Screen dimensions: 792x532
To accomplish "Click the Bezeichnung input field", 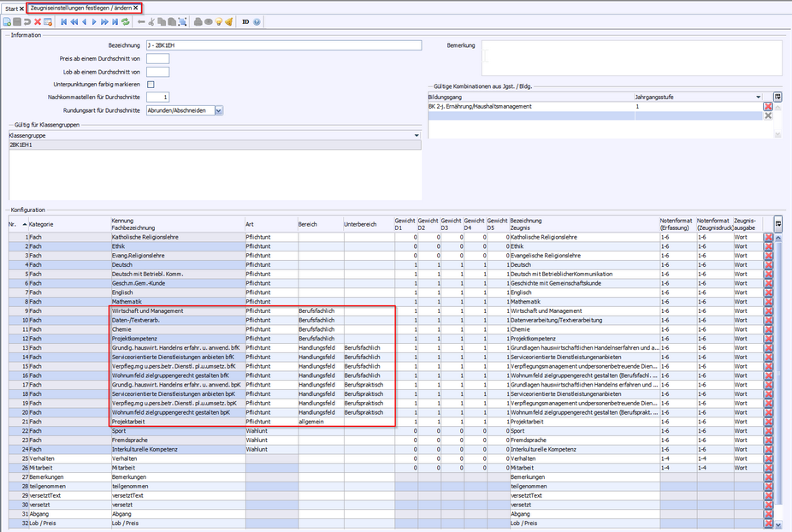I will [284, 45].
